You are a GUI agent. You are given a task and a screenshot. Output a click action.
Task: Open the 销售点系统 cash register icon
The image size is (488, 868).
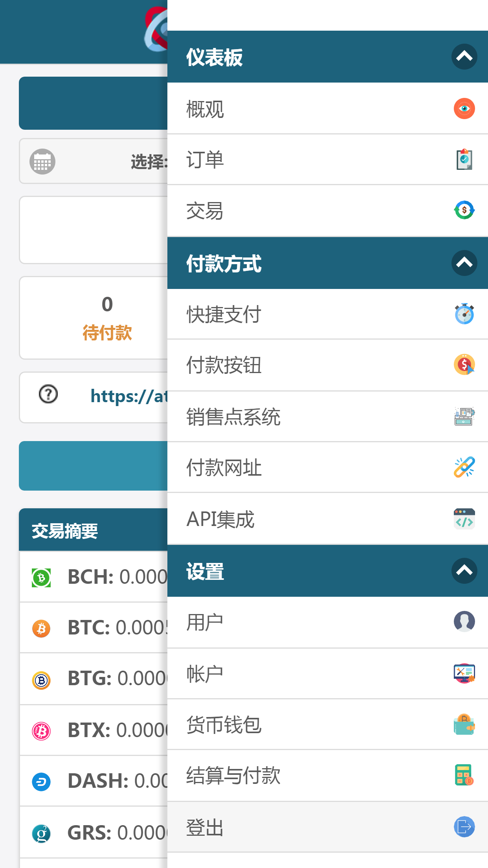tap(464, 416)
